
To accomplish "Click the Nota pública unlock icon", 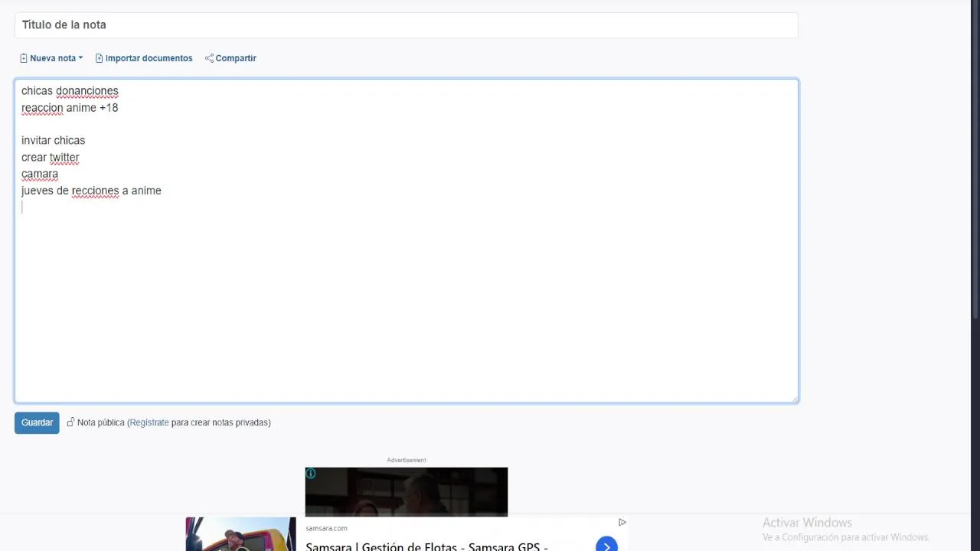I will 70,422.
